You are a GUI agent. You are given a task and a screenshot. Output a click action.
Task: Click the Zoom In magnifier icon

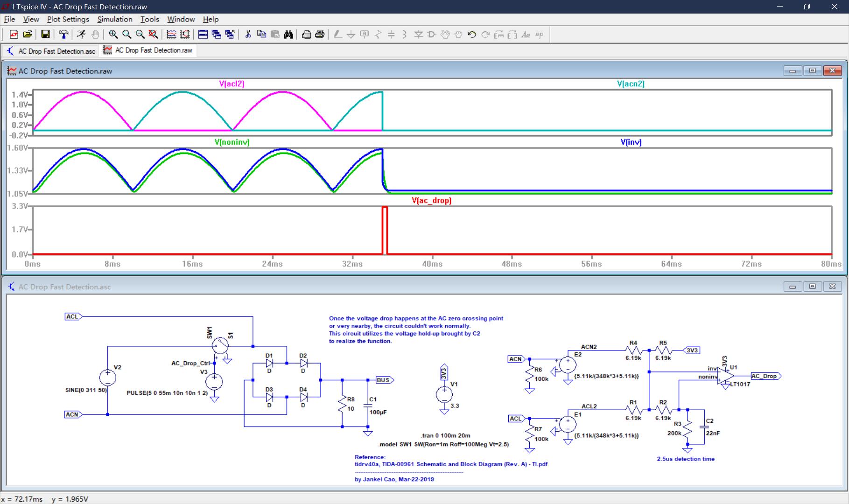pyautogui.click(x=113, y=34)
